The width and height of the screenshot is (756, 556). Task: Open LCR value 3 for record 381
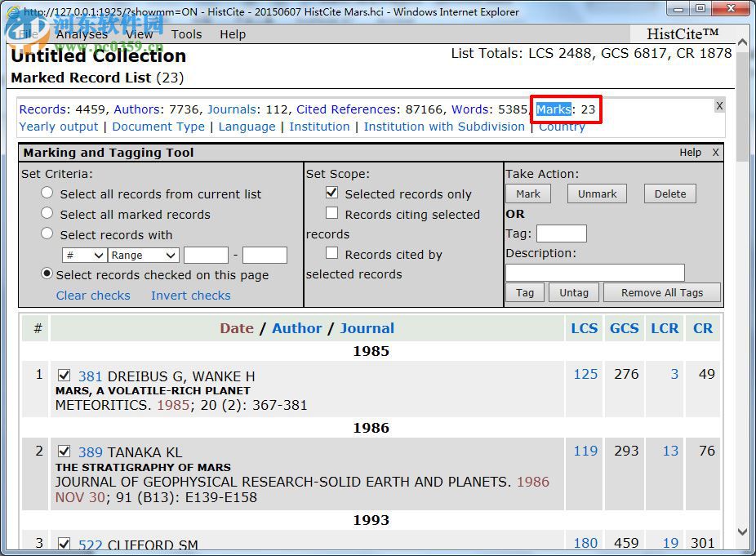click(674, 374)
